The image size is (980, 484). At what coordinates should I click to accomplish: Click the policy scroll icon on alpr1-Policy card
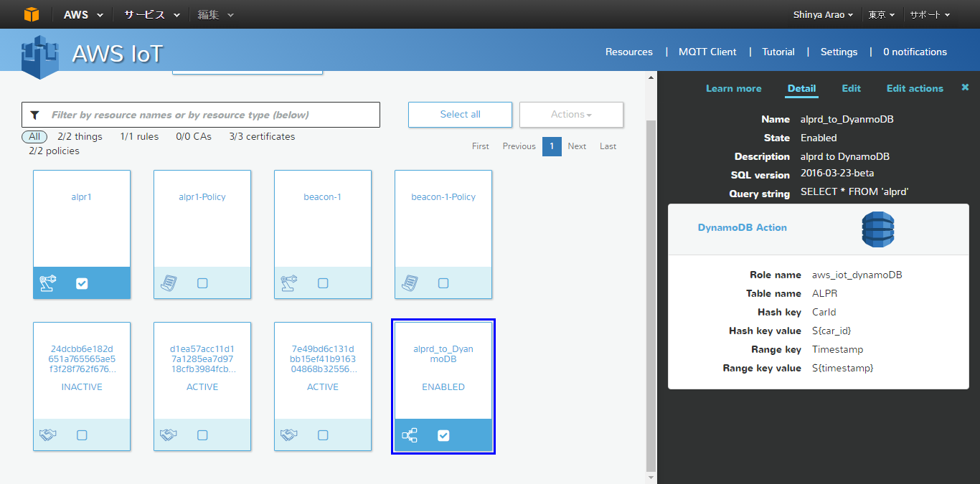[x=168, y=283]
